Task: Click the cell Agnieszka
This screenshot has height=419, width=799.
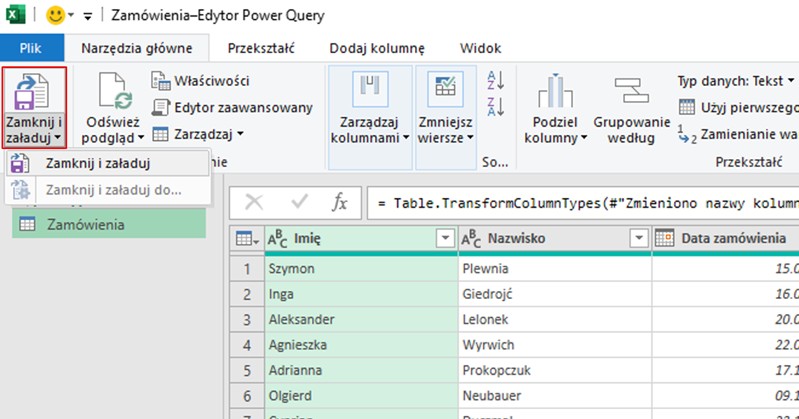Action: [361, 345]
